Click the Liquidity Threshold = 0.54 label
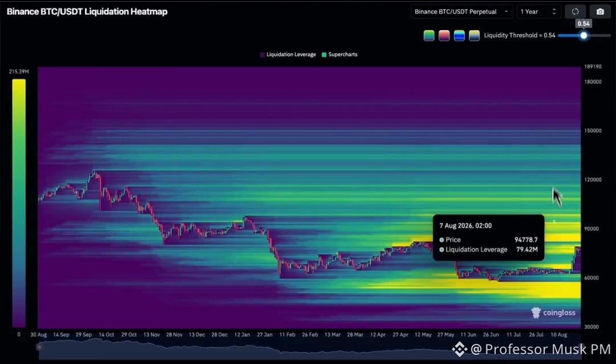This screenshot has height=364, width=616. pos(520,35)
